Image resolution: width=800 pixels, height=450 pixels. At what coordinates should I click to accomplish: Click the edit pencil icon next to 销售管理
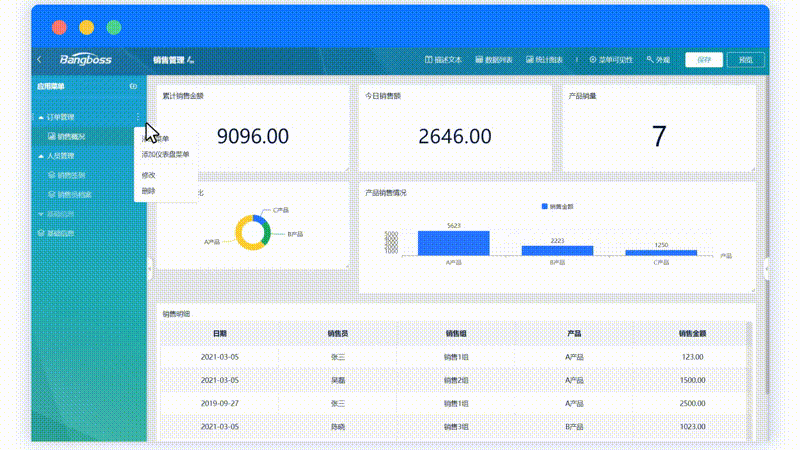coord(191,60)
